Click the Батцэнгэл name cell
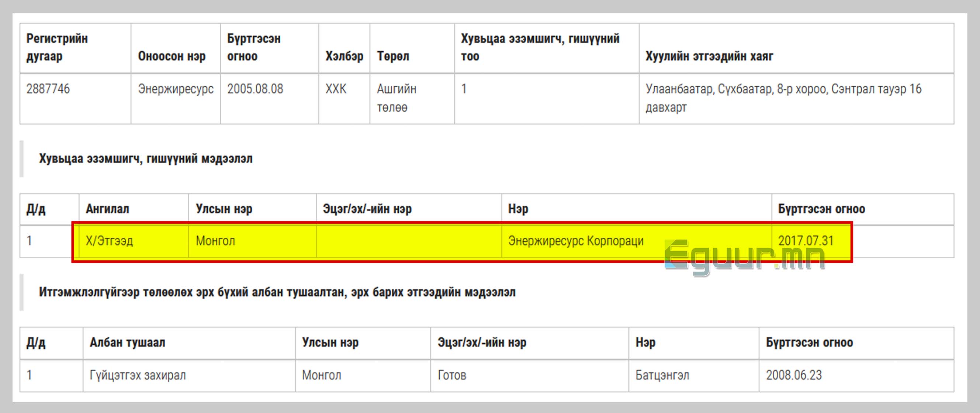The image size is (980, 413). (694, 375)
